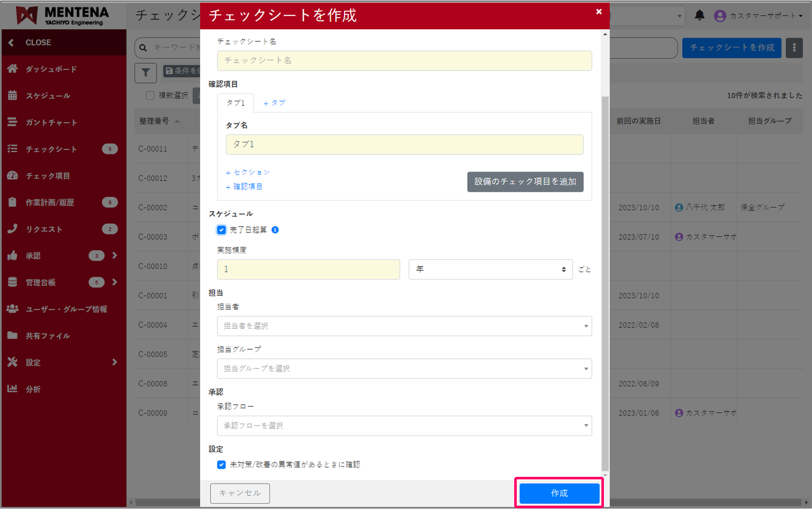The width and height of the screenshot is (812, 509).
Task: Open the 年 frequency unit dropdown
Action: pyautogui.click(x=490, y=270)
